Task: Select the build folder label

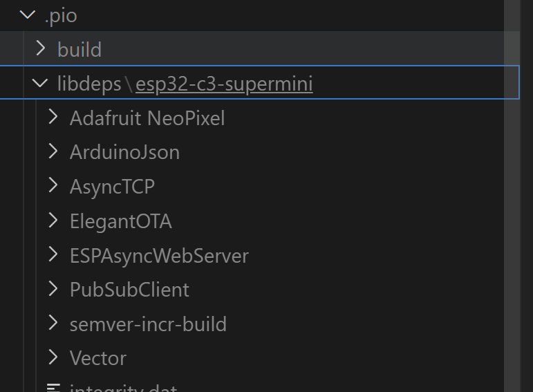Action: [x=80, y=50]
